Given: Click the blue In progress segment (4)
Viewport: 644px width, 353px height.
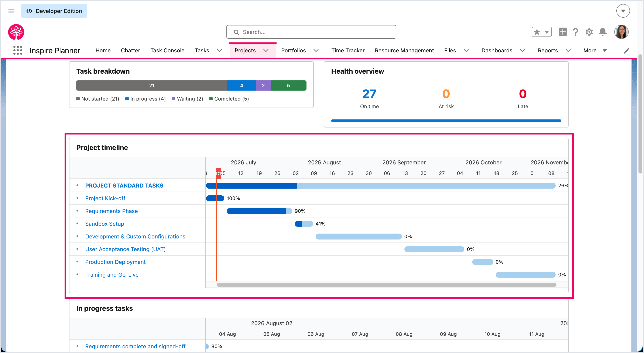Looking at the screenshot, I should 242,85.
